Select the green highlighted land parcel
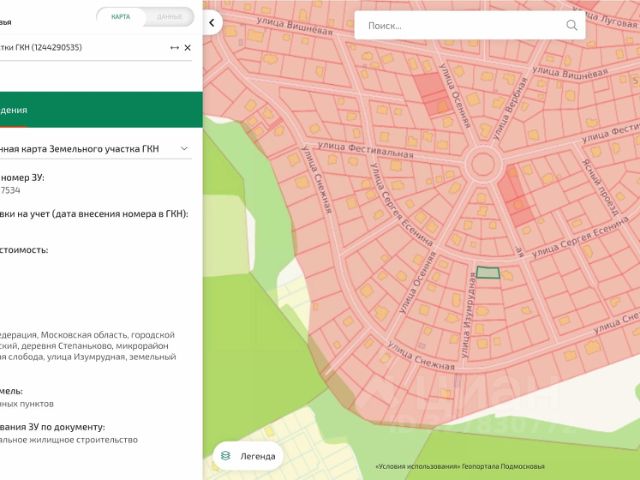 486,272
